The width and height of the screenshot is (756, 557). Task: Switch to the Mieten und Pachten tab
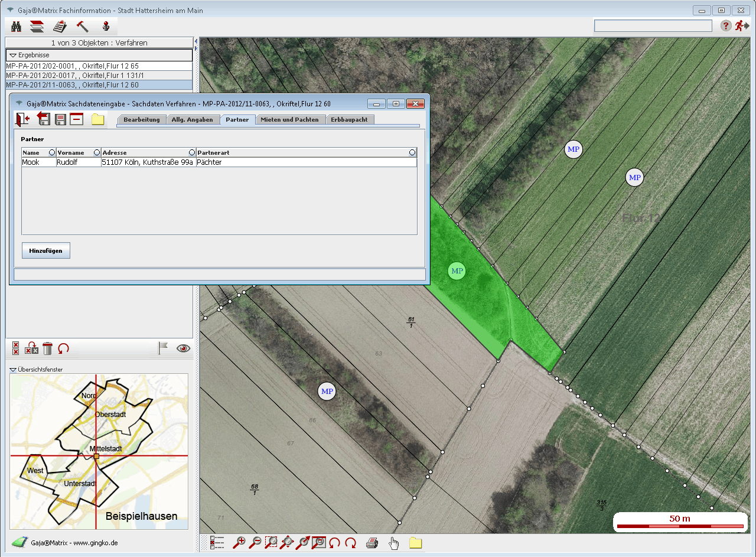tap(289, 120)
